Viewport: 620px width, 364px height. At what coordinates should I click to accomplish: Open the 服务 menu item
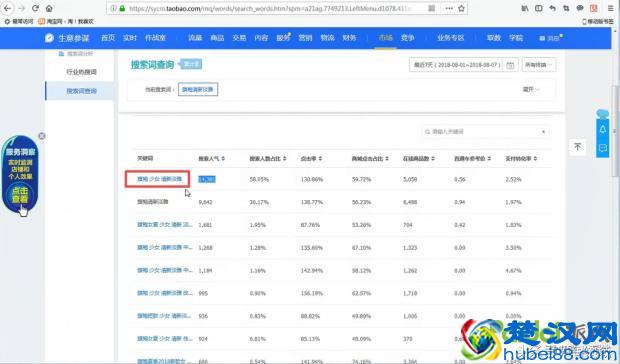(283, 38)
